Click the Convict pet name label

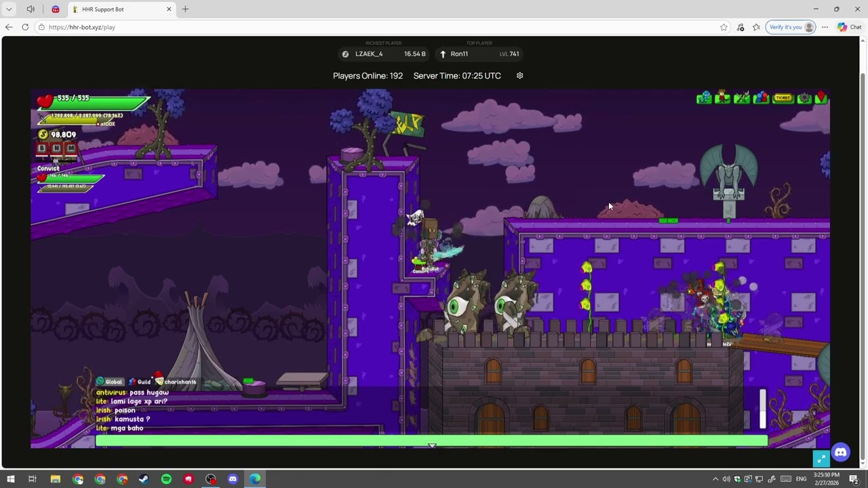[48, 168]
